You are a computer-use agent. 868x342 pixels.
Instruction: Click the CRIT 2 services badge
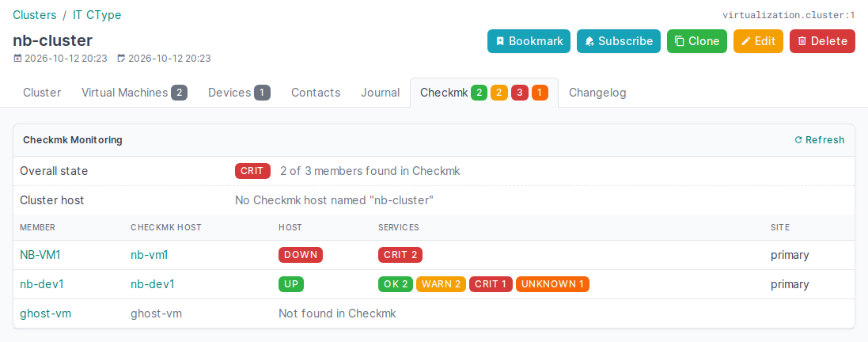pyautogui.click(x=401, y=255)
